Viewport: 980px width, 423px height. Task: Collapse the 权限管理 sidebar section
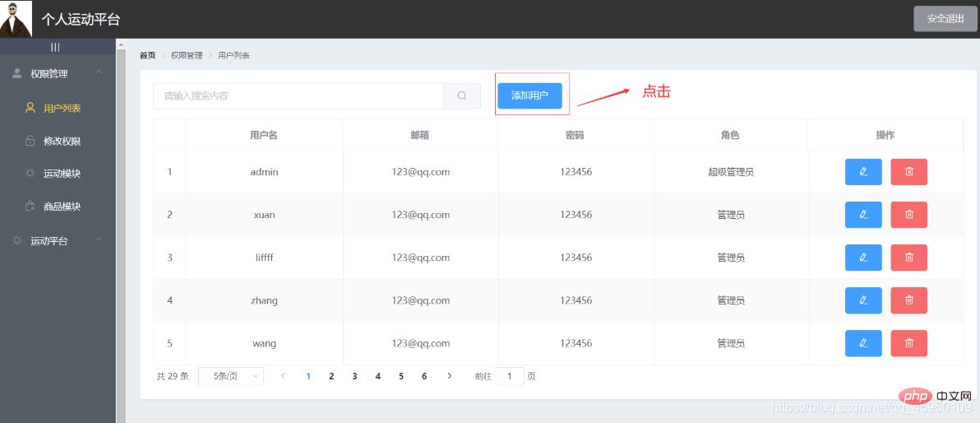click(56, 74)
